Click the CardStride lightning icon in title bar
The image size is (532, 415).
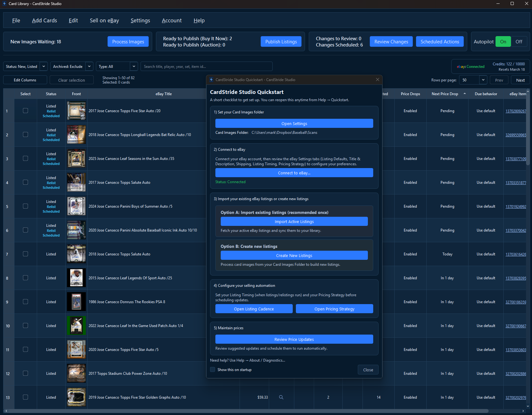pos(4,4)
